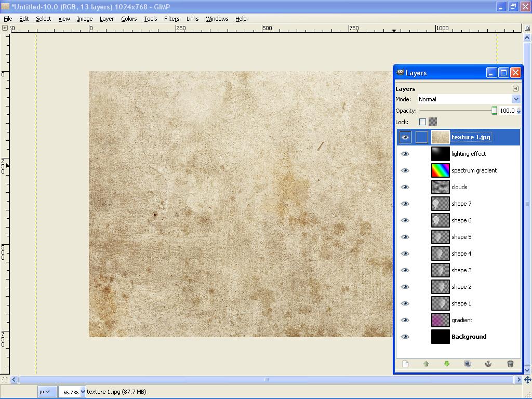532x399 pixels.
Task: Delete layer with the trash icon
Action: point(510,364)
